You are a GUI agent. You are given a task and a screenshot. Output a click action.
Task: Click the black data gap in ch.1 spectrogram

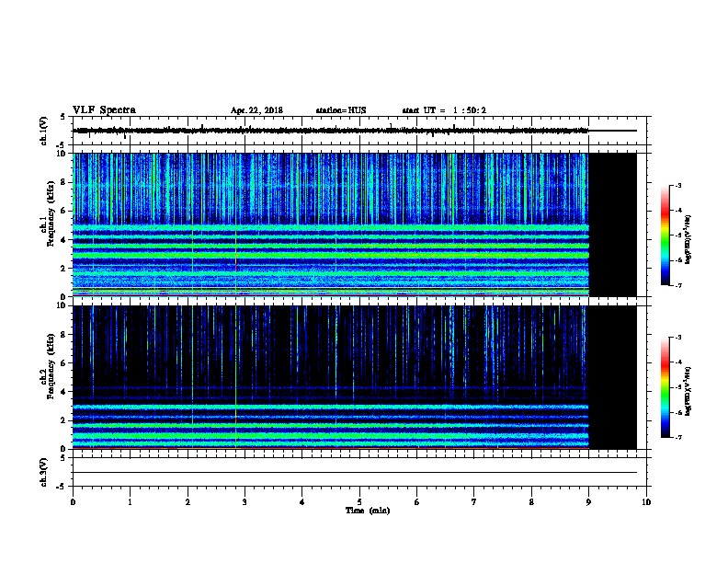613,224
